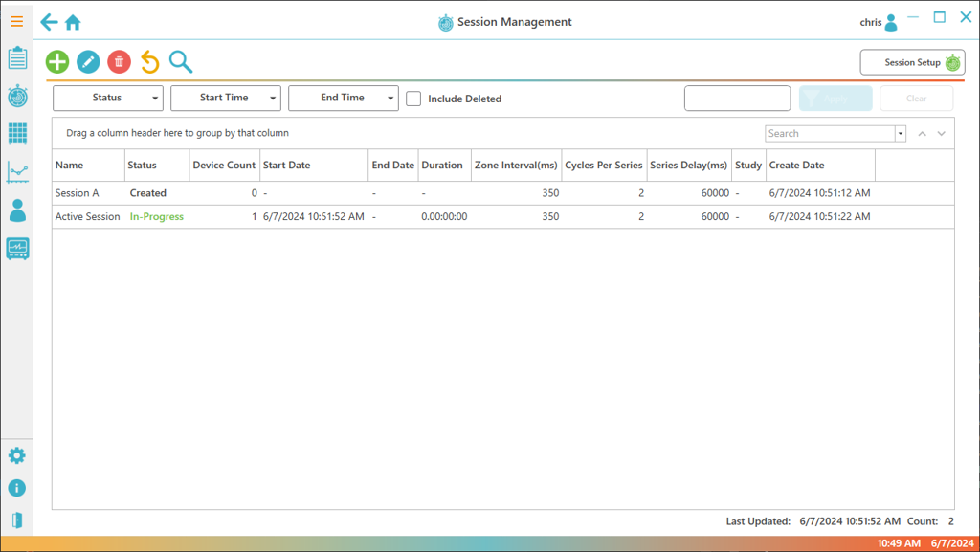980x552 pixels.
Task: Click the Apply filter button
Action: click(835, 99)
